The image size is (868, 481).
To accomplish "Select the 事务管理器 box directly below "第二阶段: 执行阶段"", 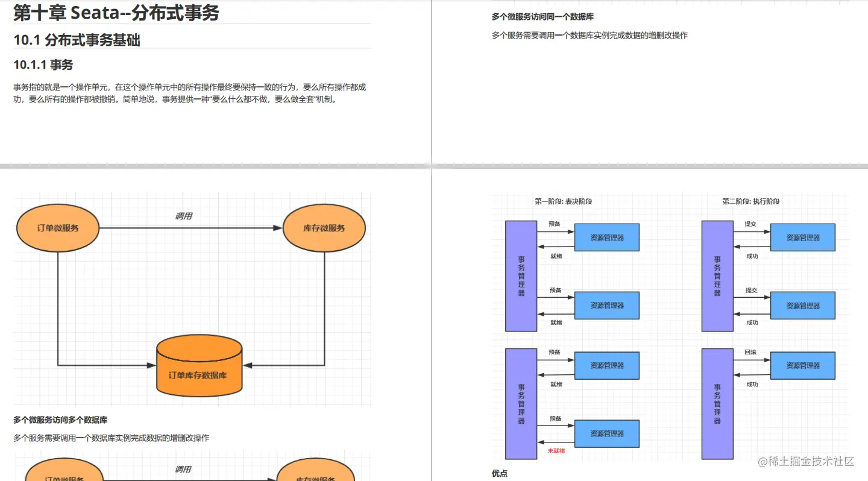I will click(x=717, y=276).
